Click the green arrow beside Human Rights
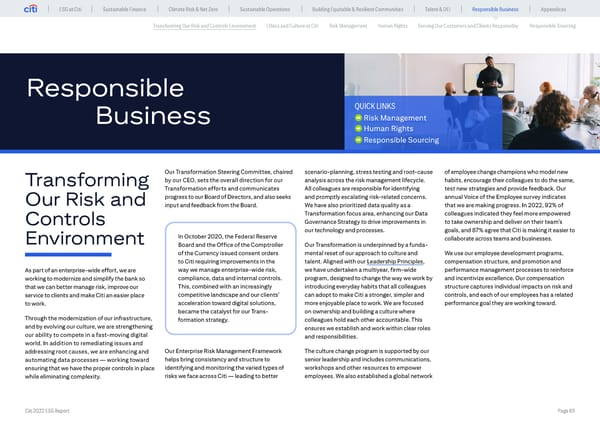This screenshot has height=425, width=600. (x=357, y=129)
